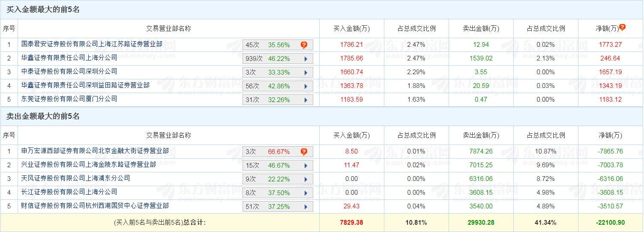Click arrow icon in 东莞证券 31次 box
Viewport: 644px width, 232px height.
(x=306, y=100)
